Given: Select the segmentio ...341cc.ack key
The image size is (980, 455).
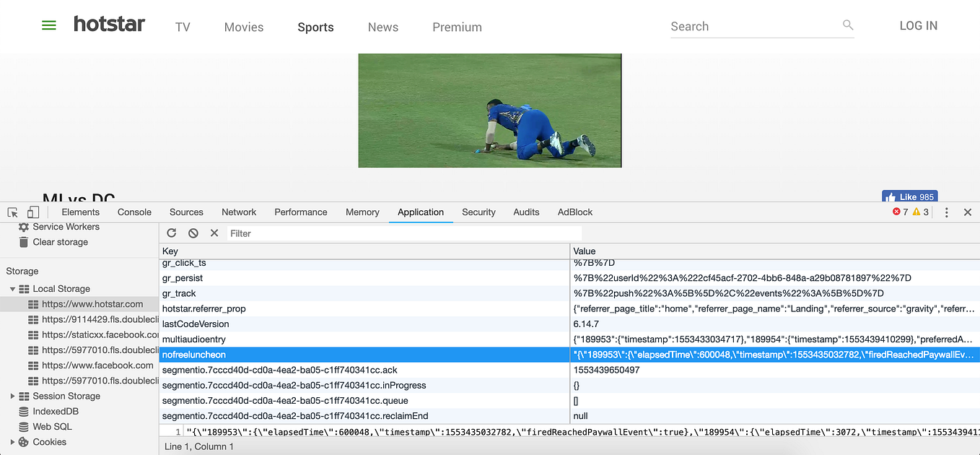Looking at the screenshot, I should (x=364, y=370).
